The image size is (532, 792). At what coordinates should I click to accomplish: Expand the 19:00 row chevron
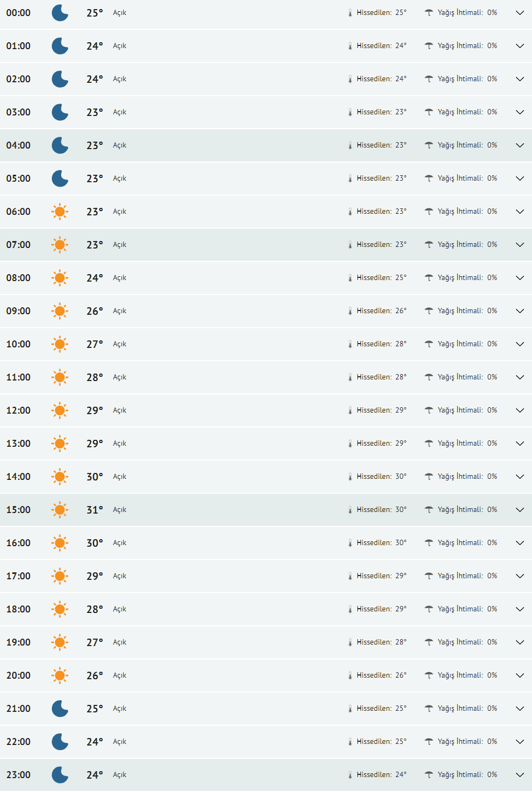[x=520, y=642]
